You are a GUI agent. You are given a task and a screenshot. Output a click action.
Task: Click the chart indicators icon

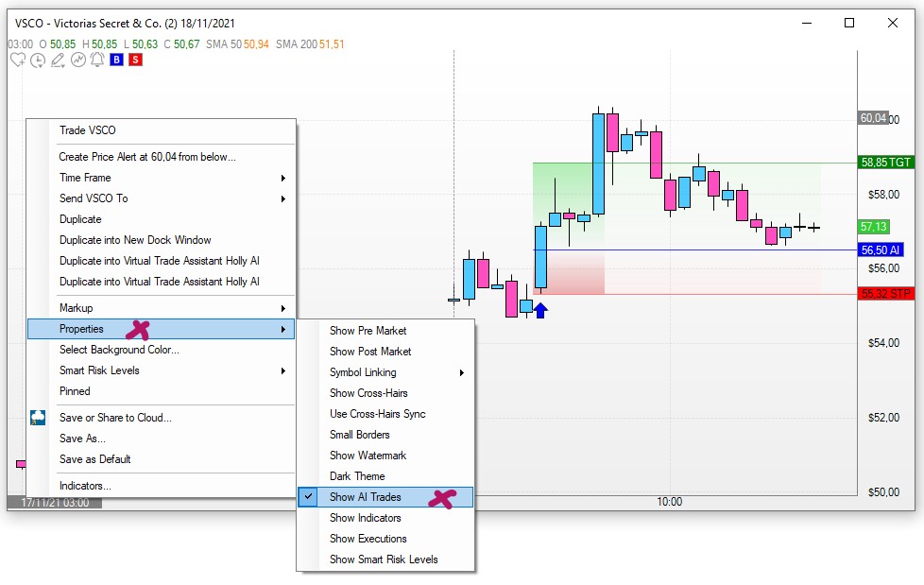pyautogui.click(x=77, y=60)
